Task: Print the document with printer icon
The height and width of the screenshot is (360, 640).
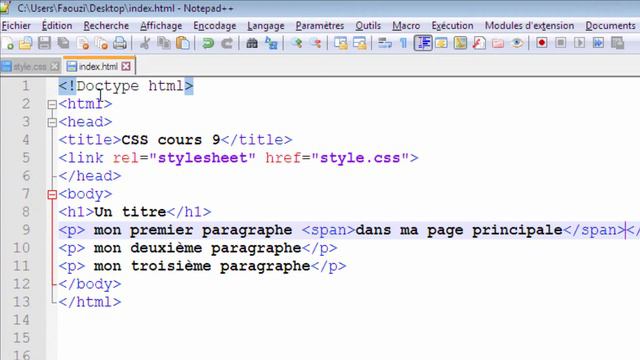Action: pyautogui.click(x=120, y=43)
